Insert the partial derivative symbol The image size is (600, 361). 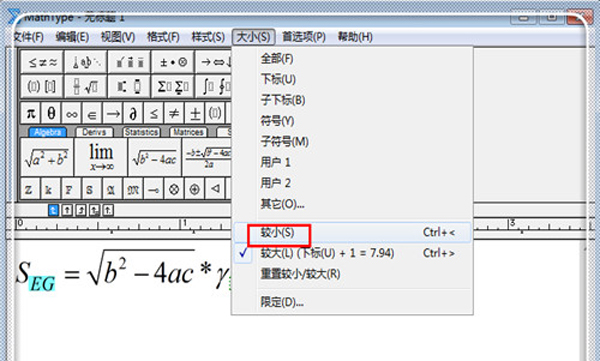coord(133,113)
